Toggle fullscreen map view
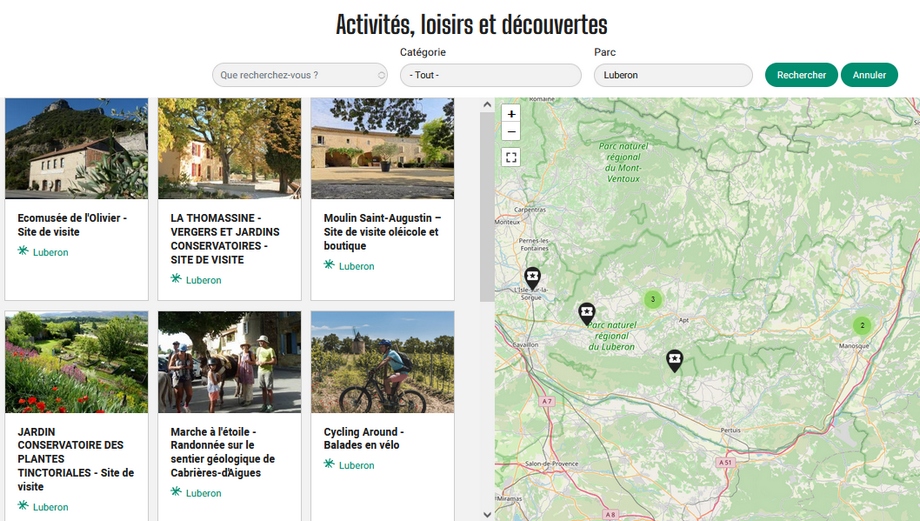Viewport: 920px width, 521px height. [x=511, y=157]
